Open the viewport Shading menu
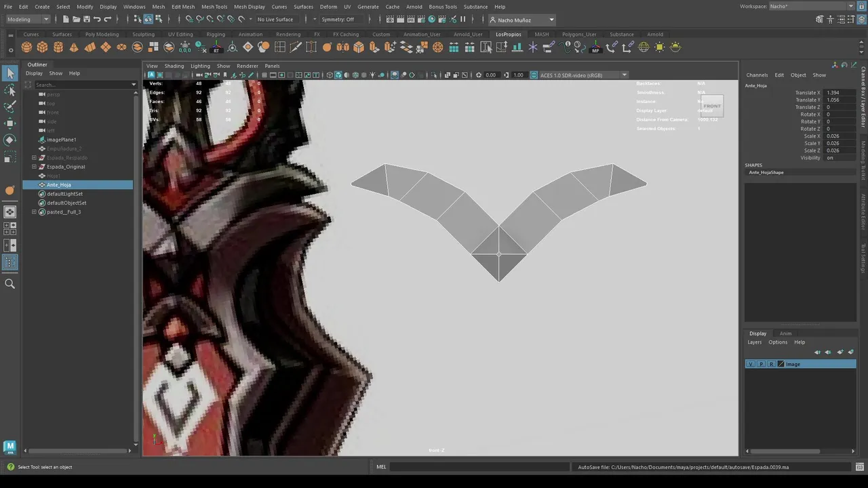The image size is (868, 488). [x=174, y=66]
